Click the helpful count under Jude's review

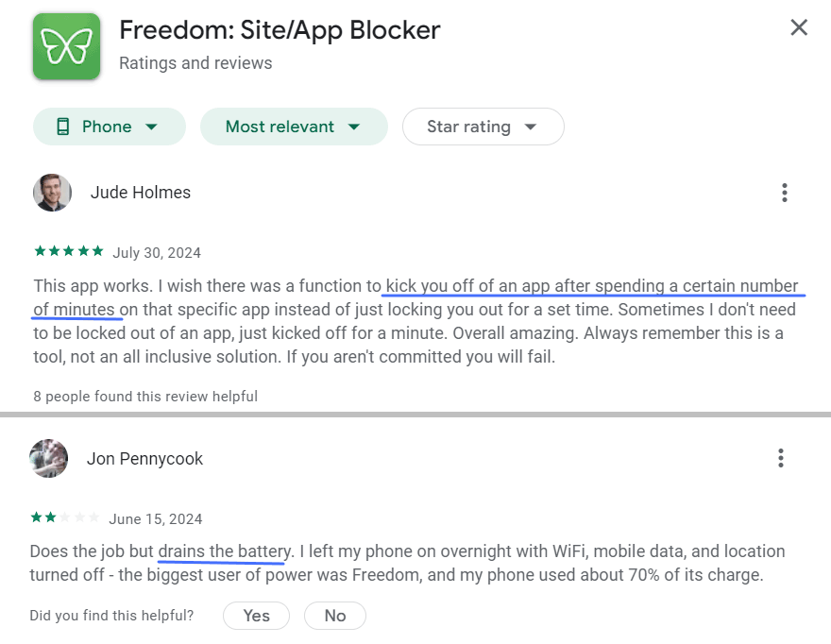coord(145,396)
